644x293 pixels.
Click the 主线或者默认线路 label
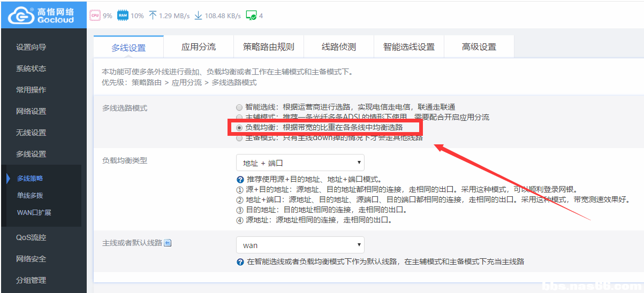tap(132, 243)
